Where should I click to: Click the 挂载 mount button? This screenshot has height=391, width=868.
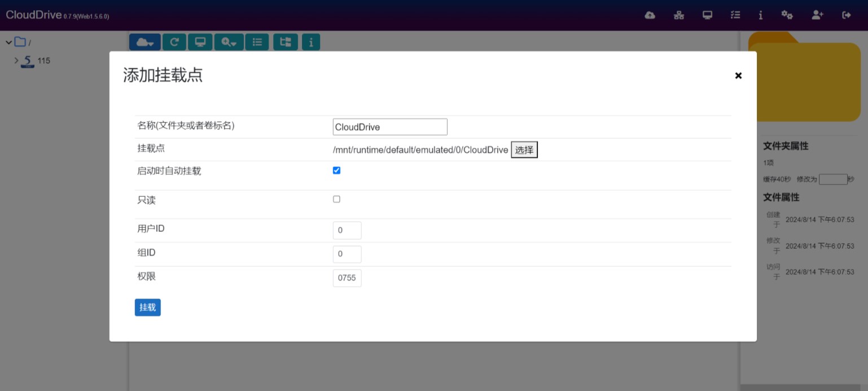pyautogui.click(x=147, y=307)
